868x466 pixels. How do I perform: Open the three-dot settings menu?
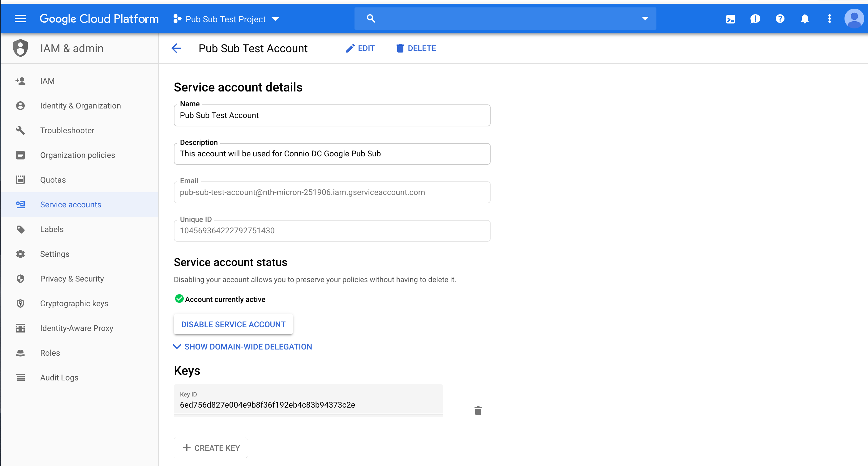click(829, 19)
